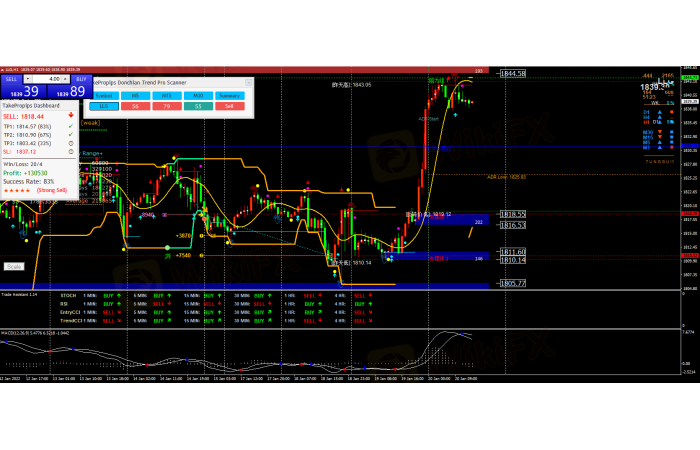
Task: Click the red Sell summary cell
Action: 230,105
